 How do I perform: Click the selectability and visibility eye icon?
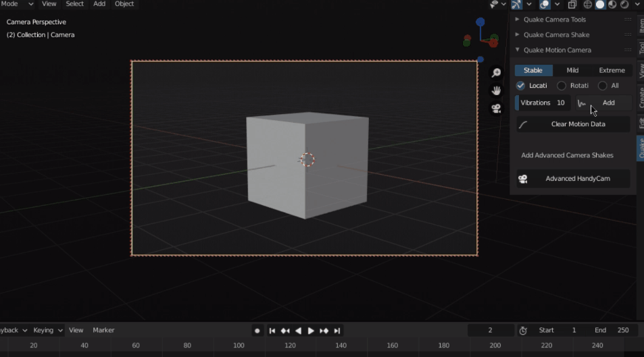click(x=494, y=4)
